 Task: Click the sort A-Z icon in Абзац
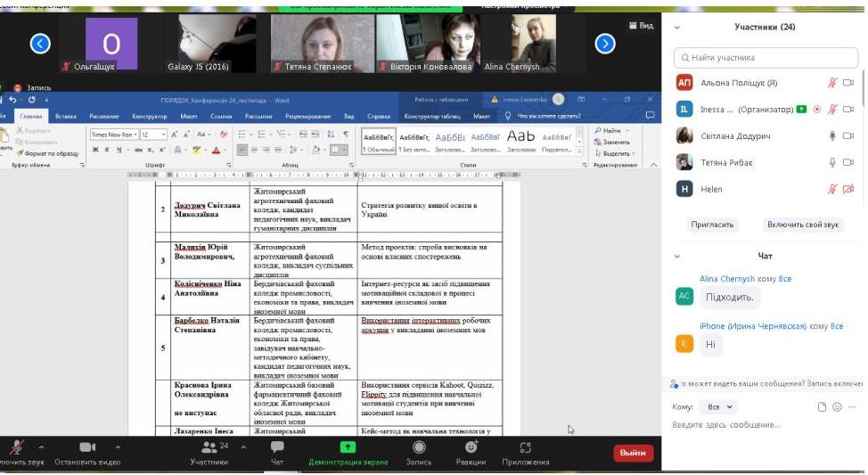[331, 135]
